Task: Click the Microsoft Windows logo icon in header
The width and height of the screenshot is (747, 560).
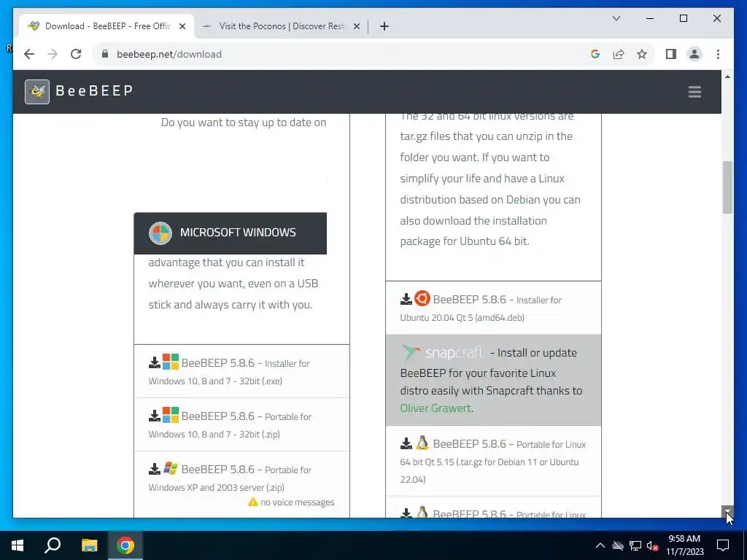Action: point(160,233)
